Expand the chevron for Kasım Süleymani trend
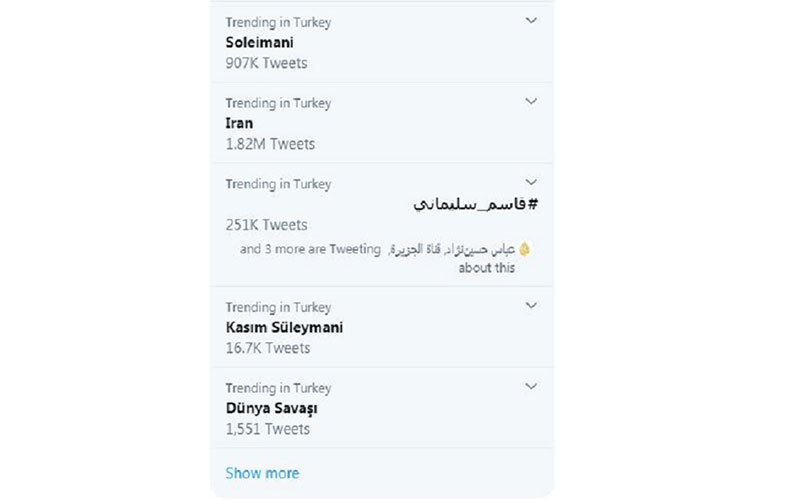 pos(531,305)
